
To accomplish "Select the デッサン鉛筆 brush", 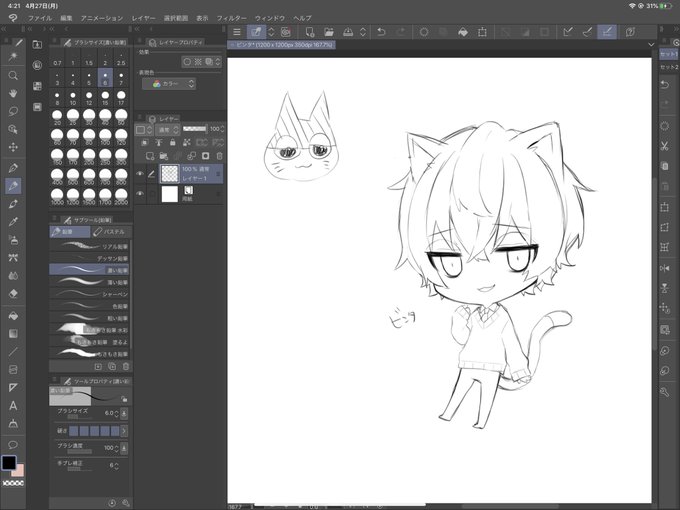I will [89, 258].
